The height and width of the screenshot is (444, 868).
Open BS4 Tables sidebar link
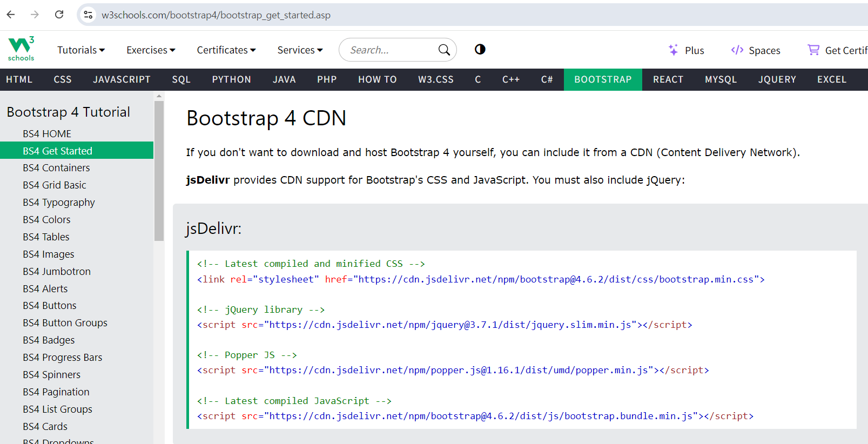(x=77, y=237)
